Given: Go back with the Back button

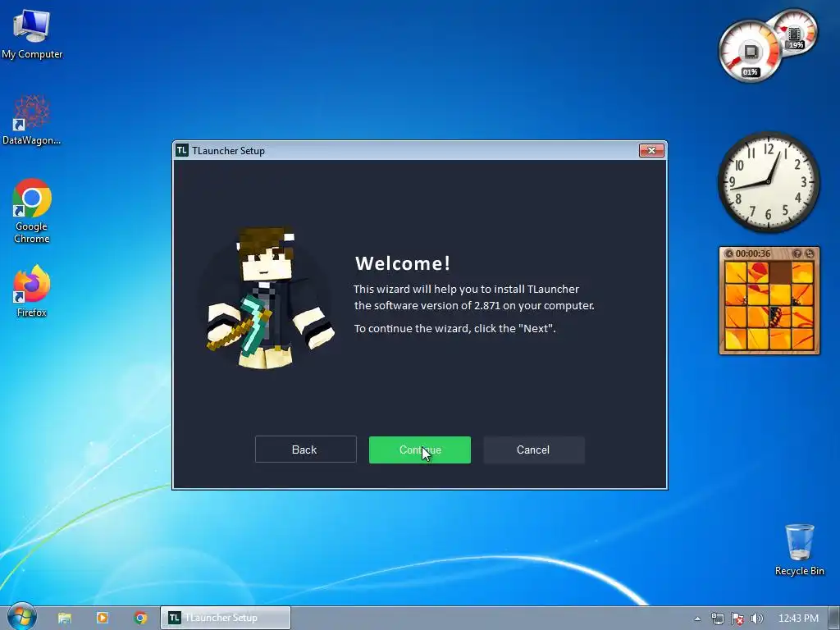Looking at the screenshot, I should (x=305, y=450).
